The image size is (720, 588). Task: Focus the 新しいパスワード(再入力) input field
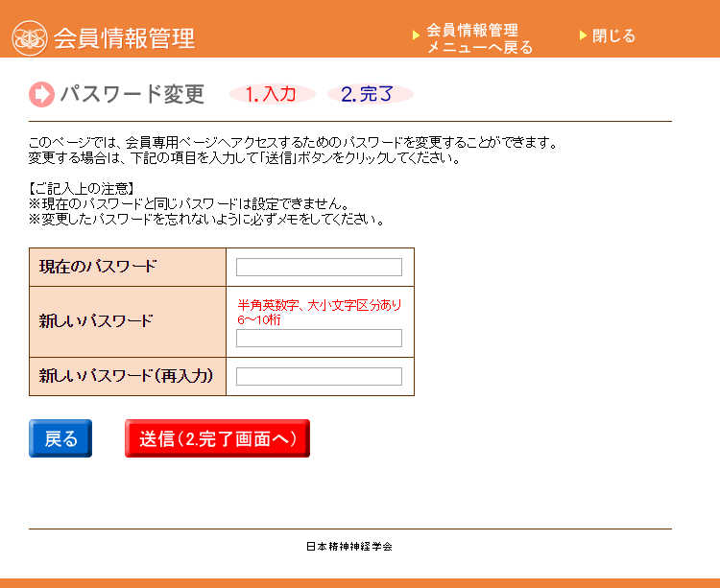click(319, 377)
